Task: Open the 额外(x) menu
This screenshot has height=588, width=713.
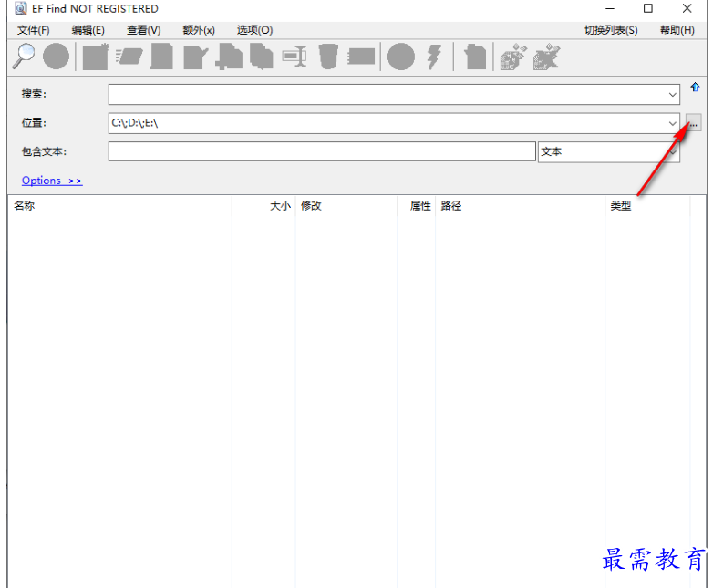Action: [x=199, y=30]
